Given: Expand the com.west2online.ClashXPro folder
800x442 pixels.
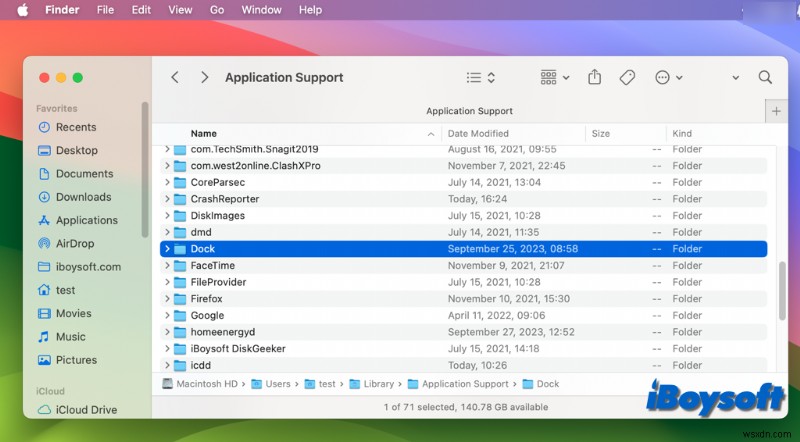Looking at the screenshot, I should click(167, 166).
